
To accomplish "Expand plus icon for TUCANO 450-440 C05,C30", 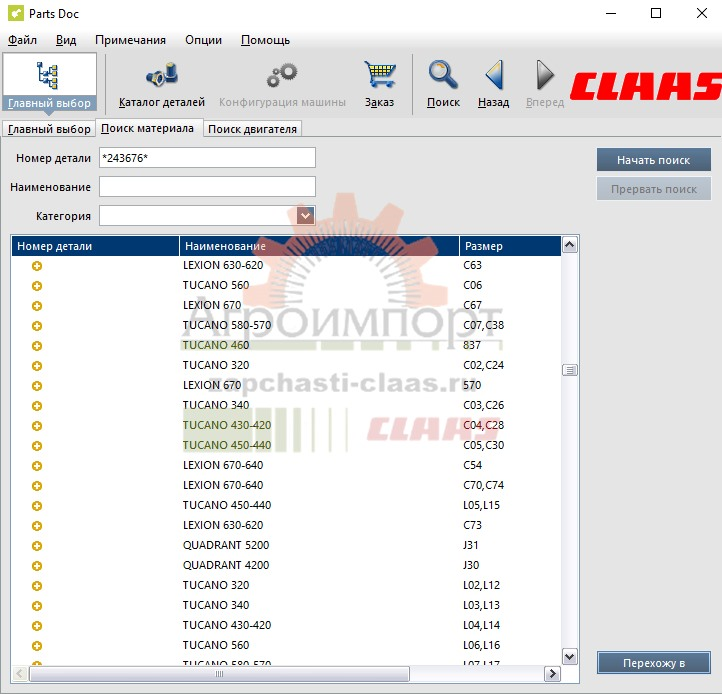I will point(37,446).
